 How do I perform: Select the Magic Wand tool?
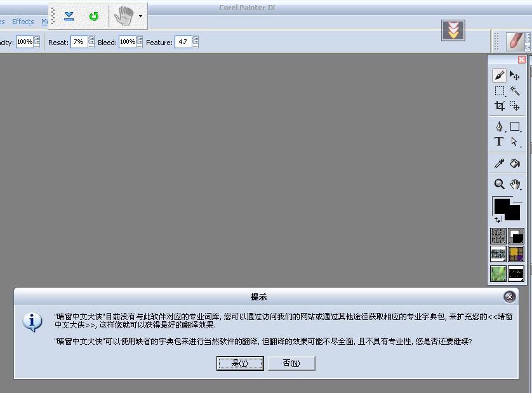pyautogui.click(x=514, y=91)
